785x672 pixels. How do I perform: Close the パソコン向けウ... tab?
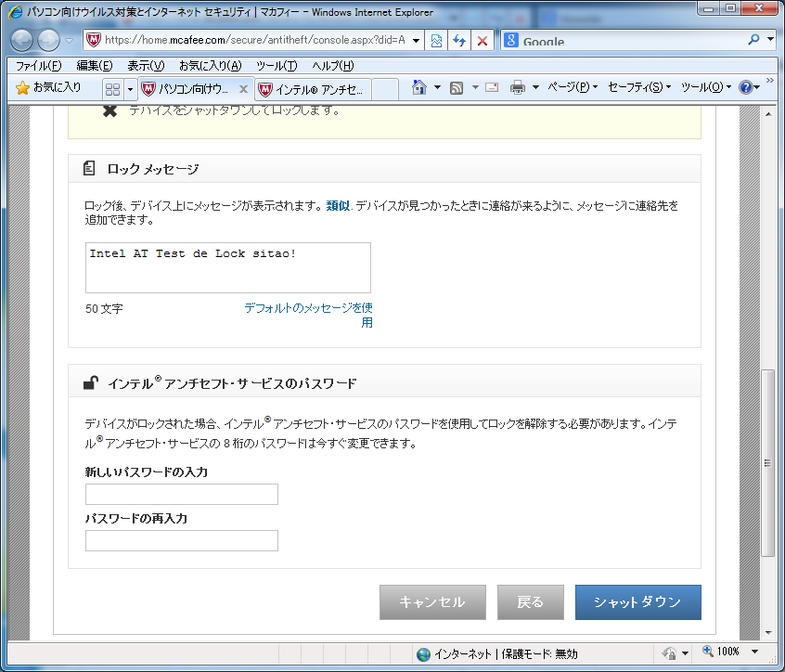[x=243, y=89]
